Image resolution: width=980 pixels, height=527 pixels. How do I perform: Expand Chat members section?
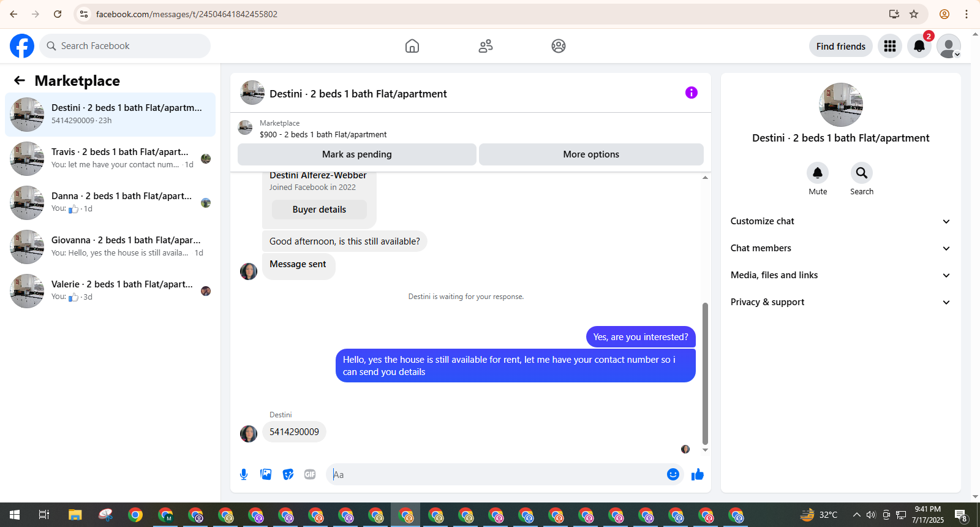[840, 248]
